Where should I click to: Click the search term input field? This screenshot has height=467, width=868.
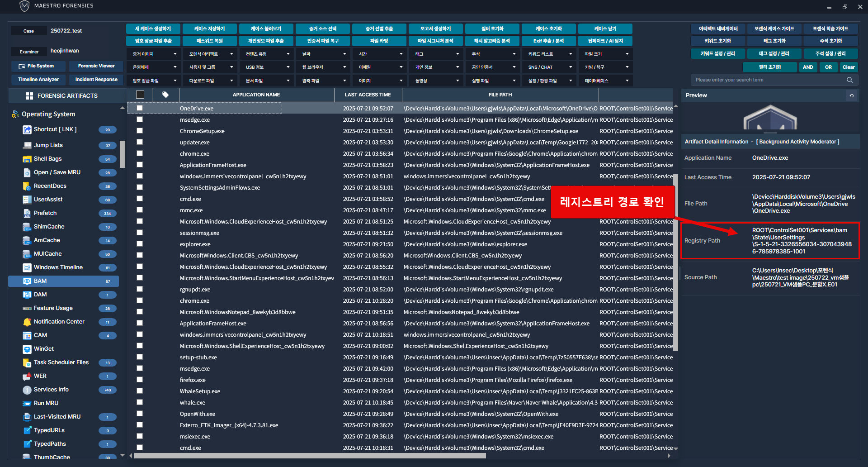tap(769, 80)
